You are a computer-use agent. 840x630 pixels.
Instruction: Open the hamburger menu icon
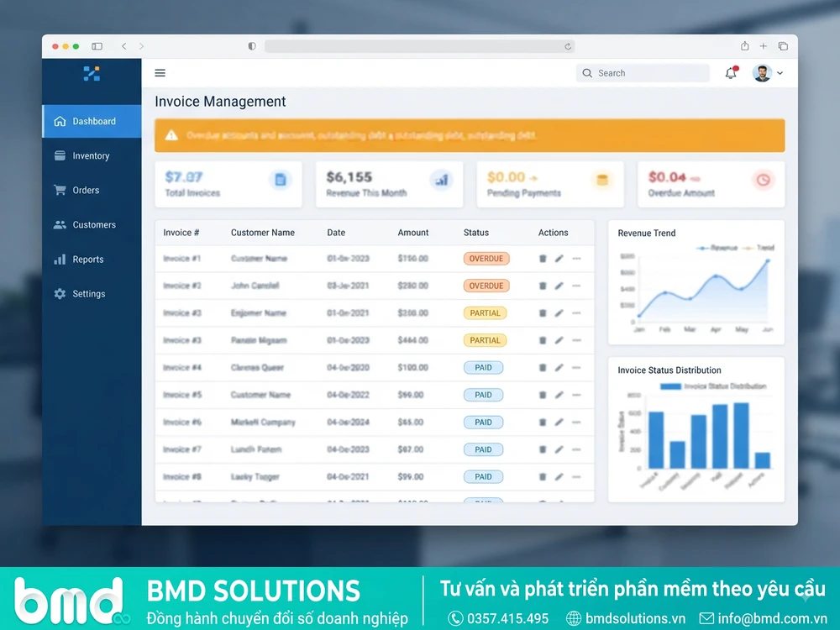160,73
